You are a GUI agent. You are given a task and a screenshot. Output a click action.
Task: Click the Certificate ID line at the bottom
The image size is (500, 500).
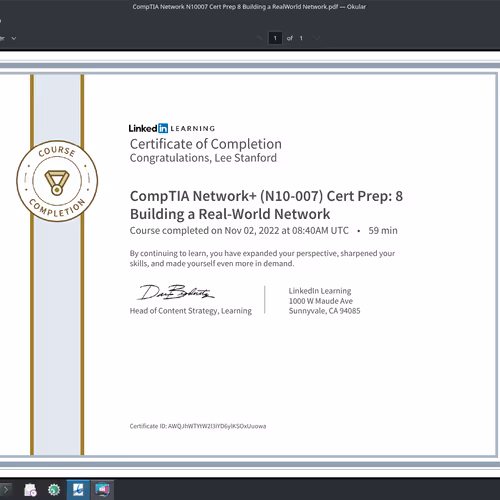pyautogui.click(x=198, y=426)
